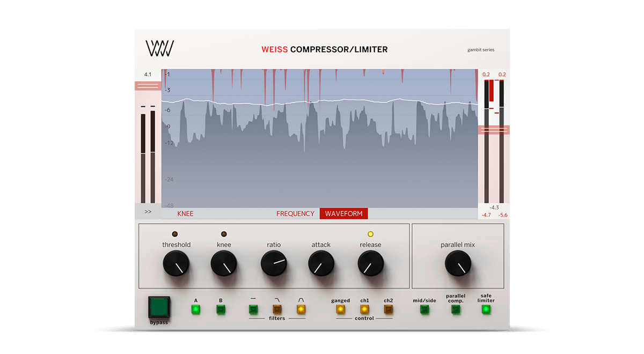
Task: Select setting B
Action: pyautogui.click(x=221, y=308)
